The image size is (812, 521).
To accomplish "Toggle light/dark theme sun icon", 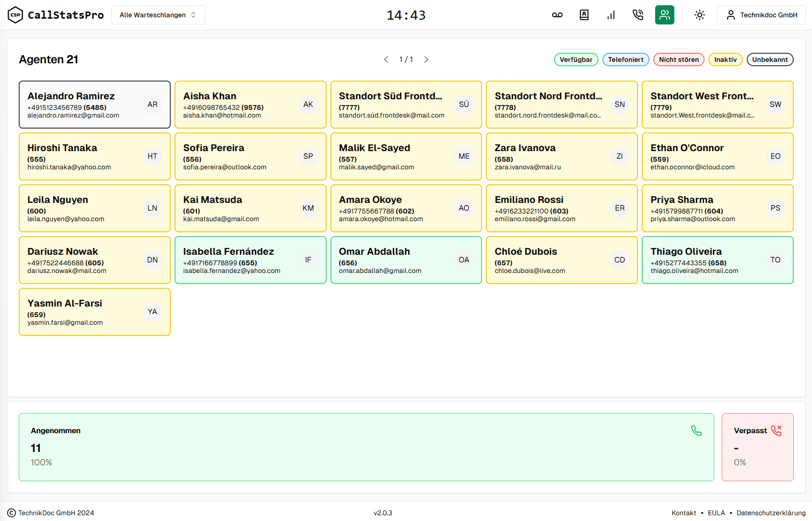I will pos(699,15).
